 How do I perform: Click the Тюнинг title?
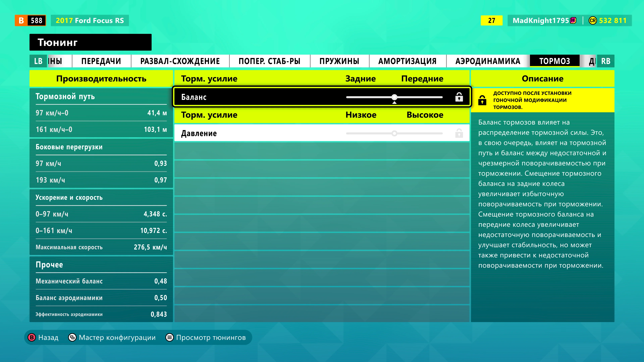58,42
